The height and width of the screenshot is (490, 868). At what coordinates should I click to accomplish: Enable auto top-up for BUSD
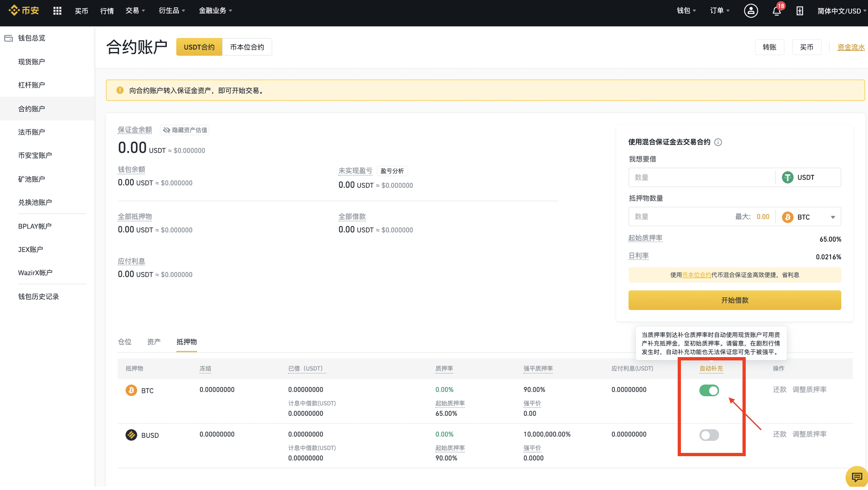[709, 435]
